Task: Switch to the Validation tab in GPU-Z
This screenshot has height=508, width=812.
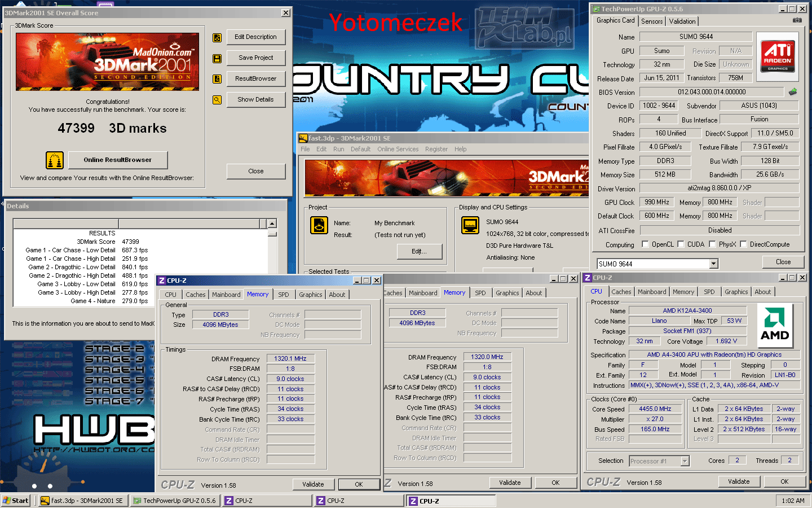Action: [x=682, y=21]
